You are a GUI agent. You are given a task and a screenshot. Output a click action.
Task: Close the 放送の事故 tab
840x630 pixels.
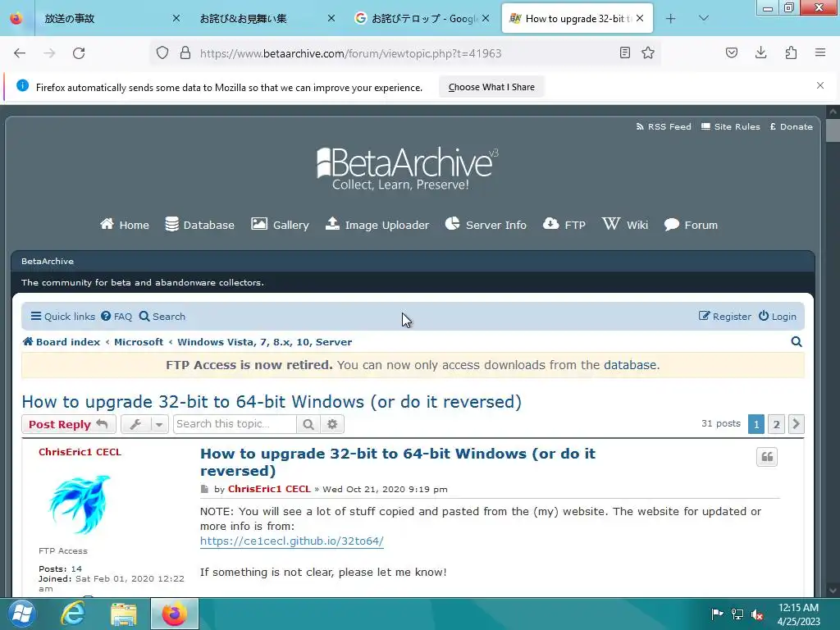(x=176, y=18)
